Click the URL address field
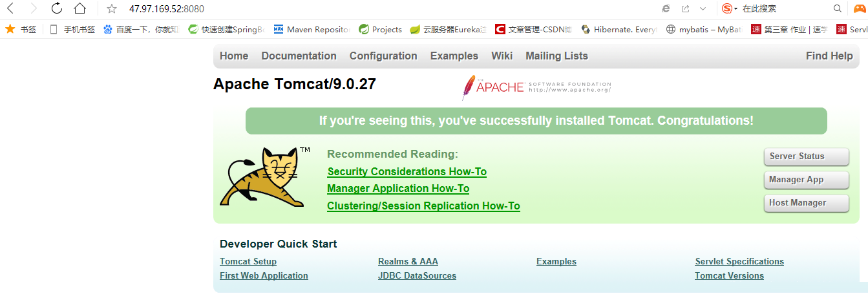The width and height of the screenshot is (868, 298). (323, 8)
